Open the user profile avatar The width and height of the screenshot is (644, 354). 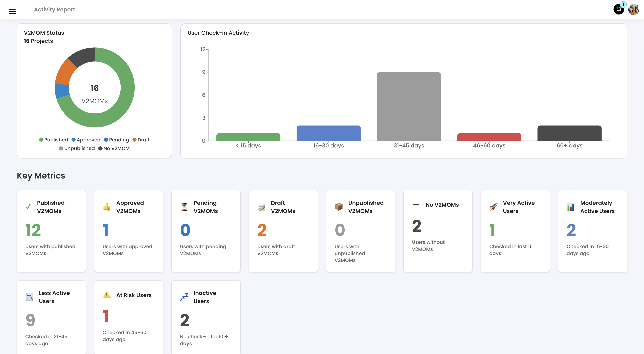pyautogui.click(x=633, y=9)
